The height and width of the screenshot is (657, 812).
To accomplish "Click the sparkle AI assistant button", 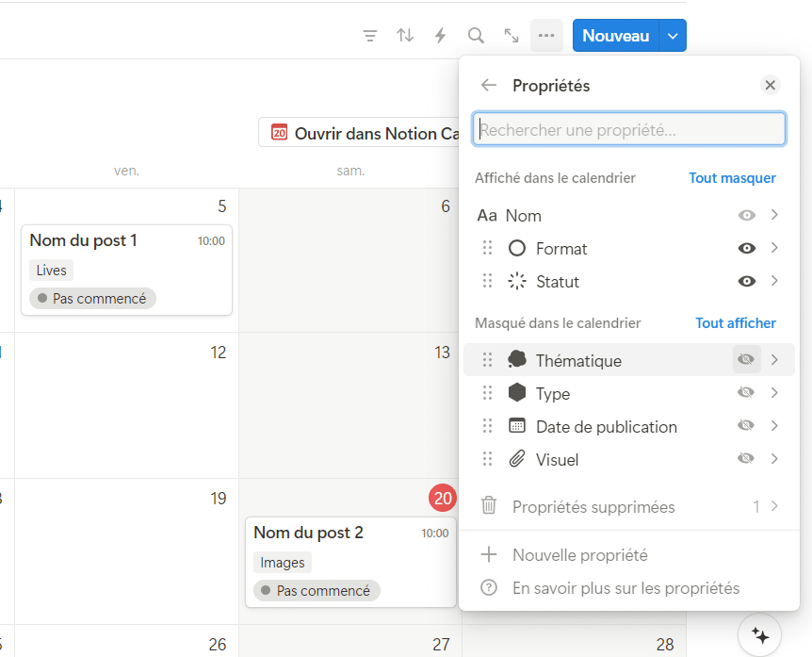I will (x=760, y=635).
